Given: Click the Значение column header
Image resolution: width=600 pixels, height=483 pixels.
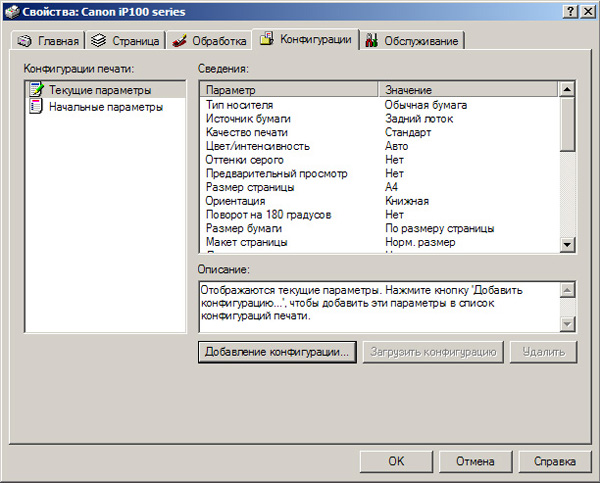Looking at the screenshot, I should [468, 90].
